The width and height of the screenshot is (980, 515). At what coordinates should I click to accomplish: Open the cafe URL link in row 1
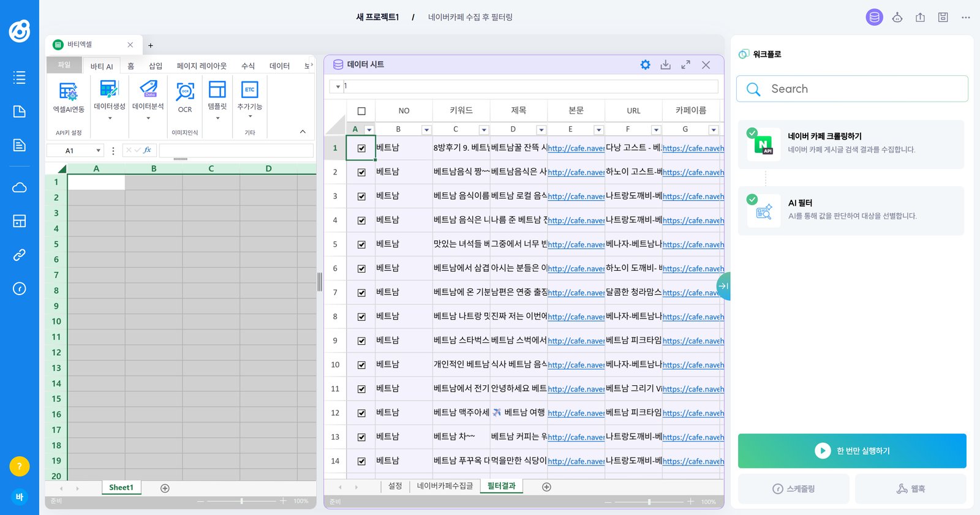(576, 148)
